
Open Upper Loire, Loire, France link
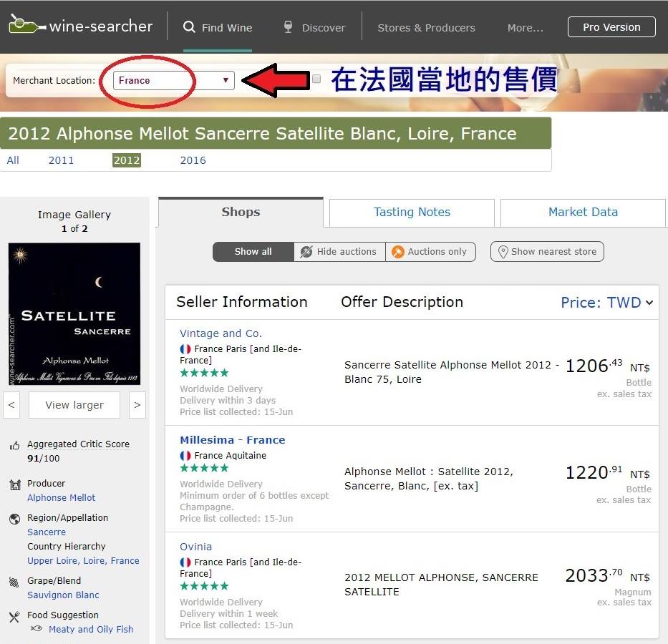pos(83,560)
